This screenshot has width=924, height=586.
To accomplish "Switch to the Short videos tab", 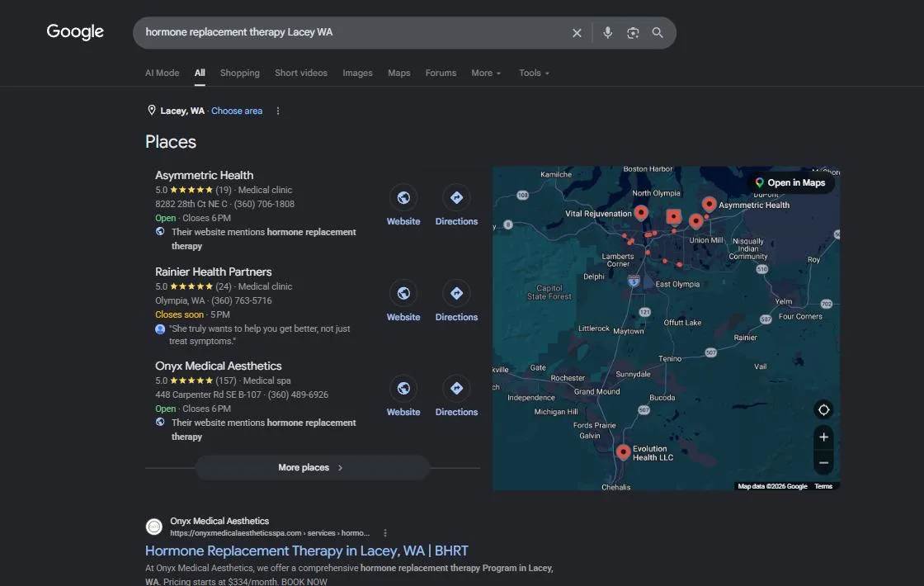I will coord(301,73).
